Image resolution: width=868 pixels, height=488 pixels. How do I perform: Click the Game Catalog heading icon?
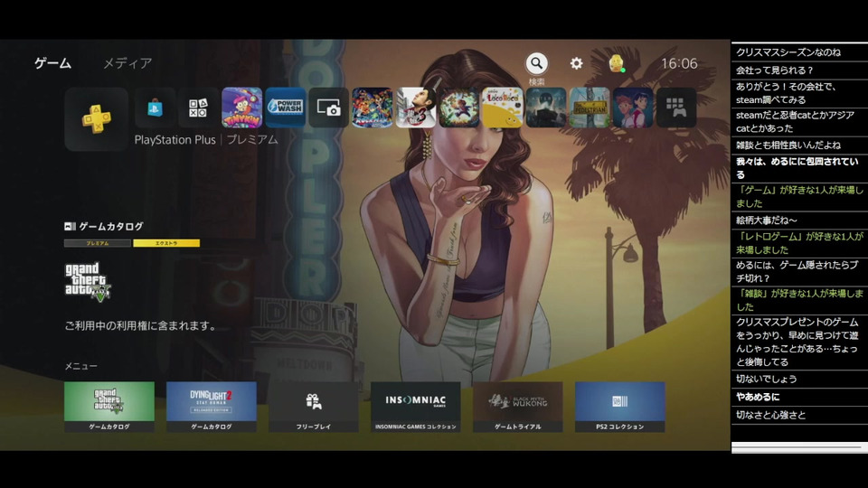pyautogui.click(x=70, y=226)
